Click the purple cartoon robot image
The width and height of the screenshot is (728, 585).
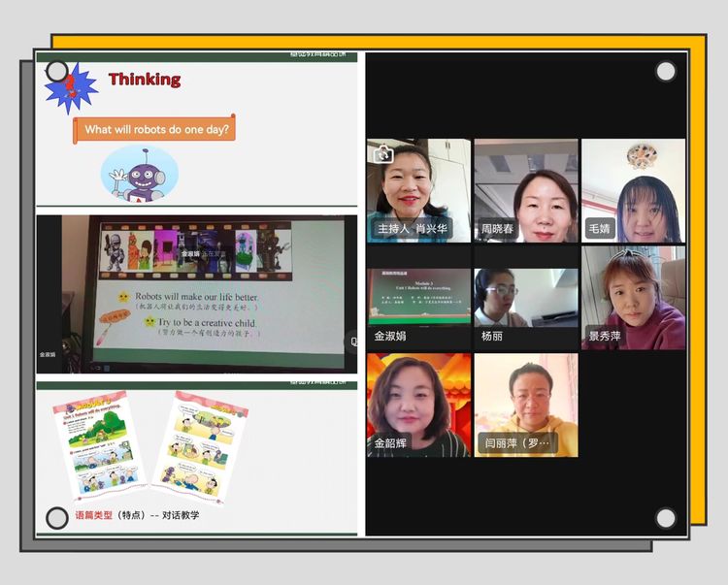pos(139,175)
